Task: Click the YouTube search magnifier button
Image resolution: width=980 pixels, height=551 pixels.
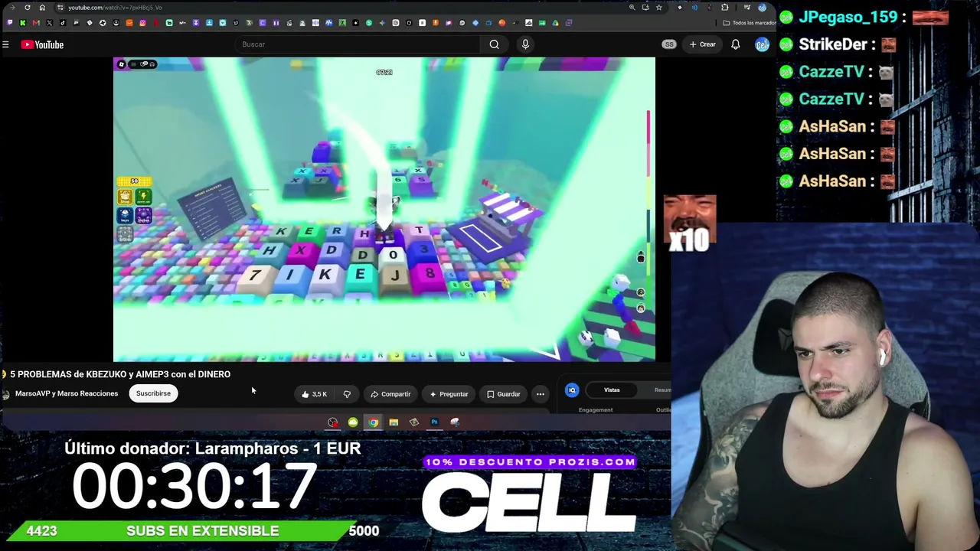Action: pyautogui.click(x=495, y=44)
